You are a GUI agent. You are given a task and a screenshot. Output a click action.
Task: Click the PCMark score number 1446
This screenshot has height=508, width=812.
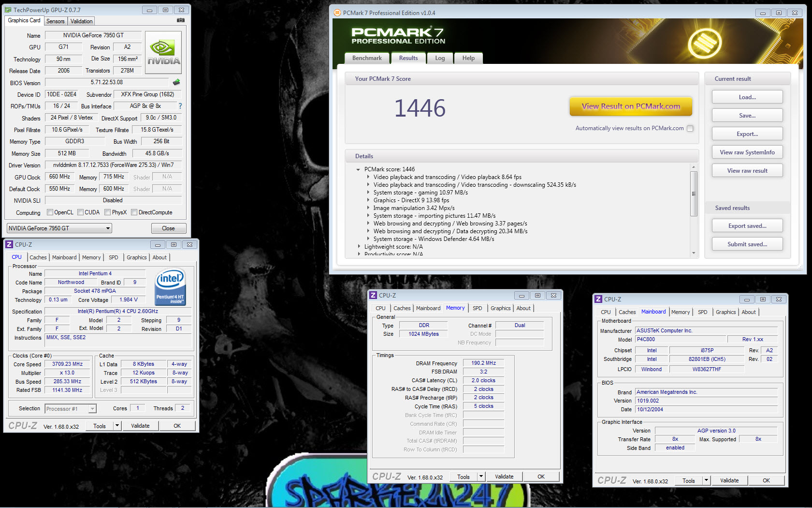click(x=420, y=108)
